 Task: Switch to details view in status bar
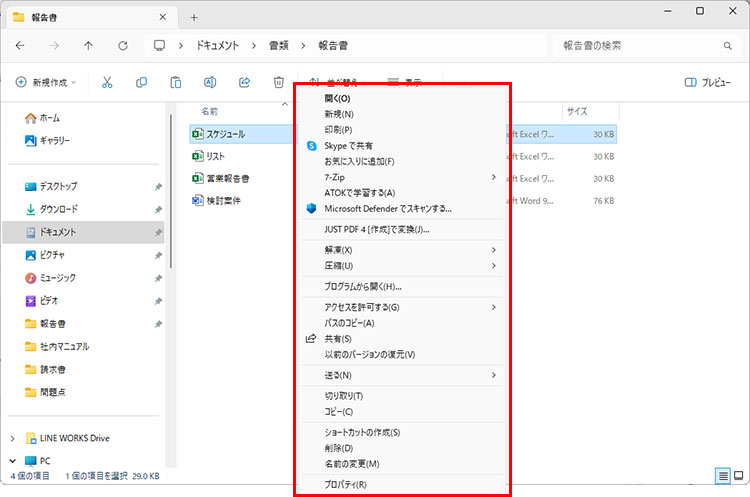(722, 475)
